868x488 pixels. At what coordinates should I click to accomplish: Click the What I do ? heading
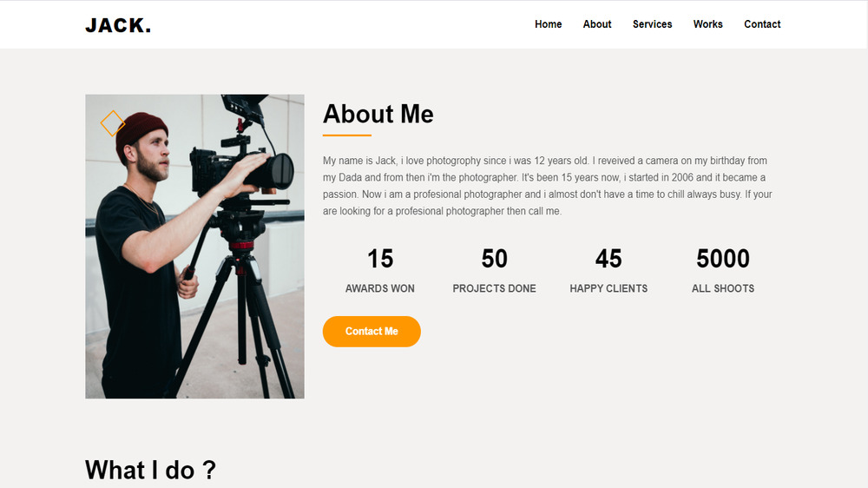tap(150, 470)
